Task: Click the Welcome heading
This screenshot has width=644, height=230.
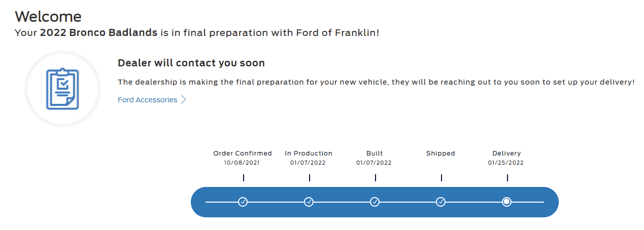Action: click(48, 16)
